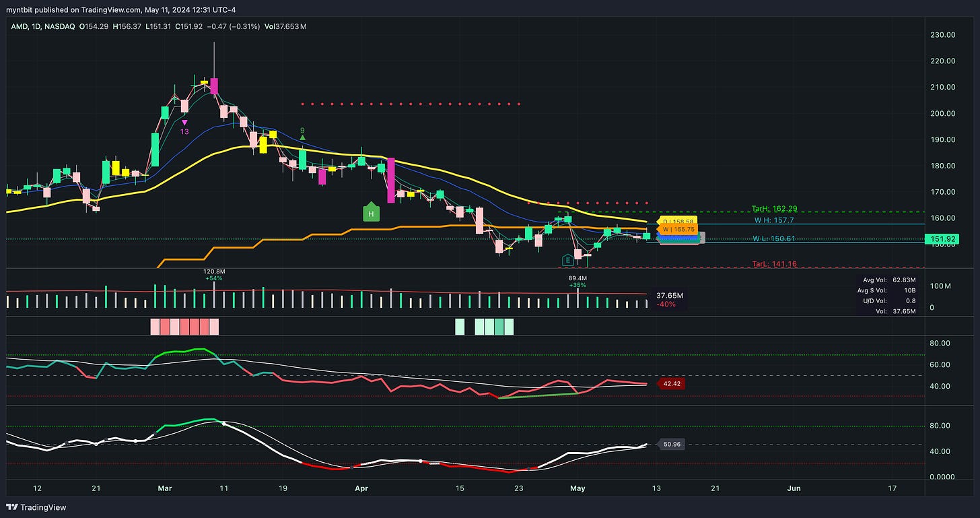
Task: Click the W H: 157.7 level label
Action: click(x=773, y=220)
